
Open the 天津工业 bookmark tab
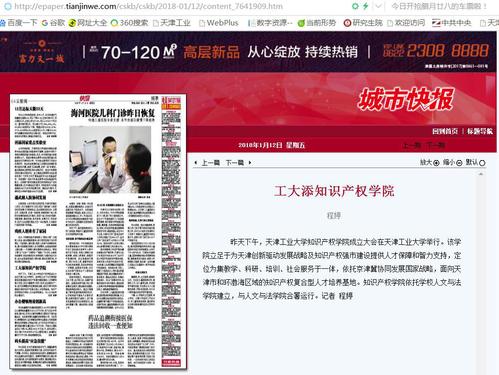(x=172, y=23)
